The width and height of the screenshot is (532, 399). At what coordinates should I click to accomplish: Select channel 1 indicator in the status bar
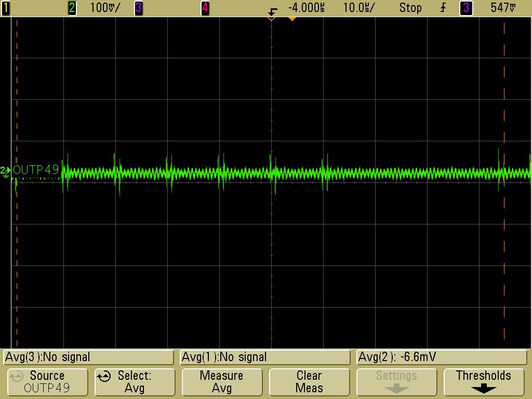tap(6, 8)
